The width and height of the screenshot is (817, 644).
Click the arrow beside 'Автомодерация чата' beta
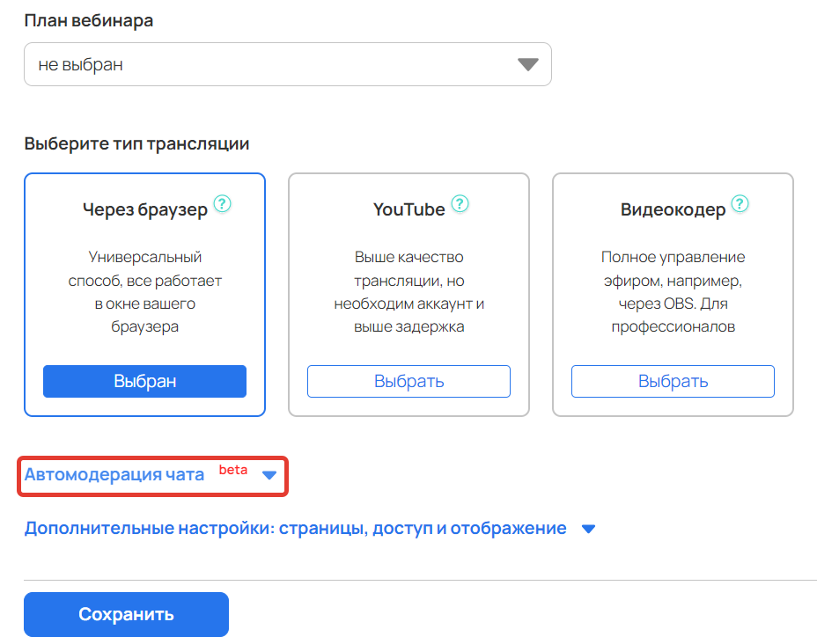(269, 475)
